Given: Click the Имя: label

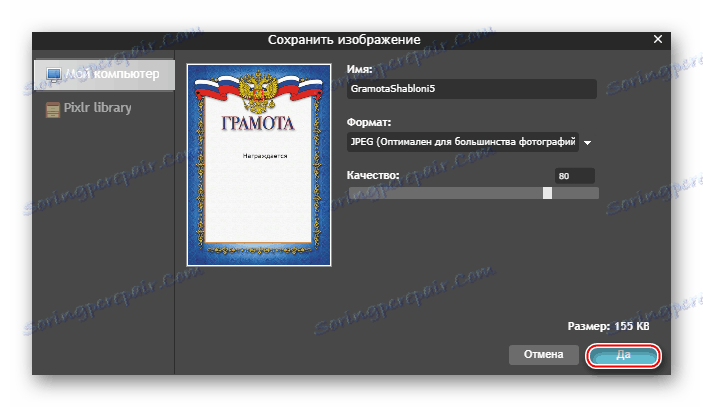Looking at the screenshot, I should tap(360, 69).
